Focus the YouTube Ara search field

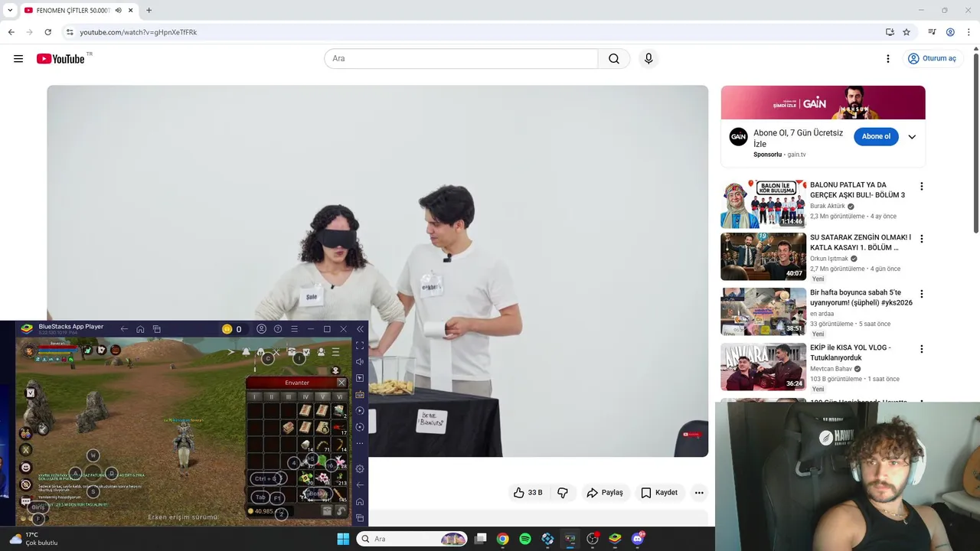(461, 59)
